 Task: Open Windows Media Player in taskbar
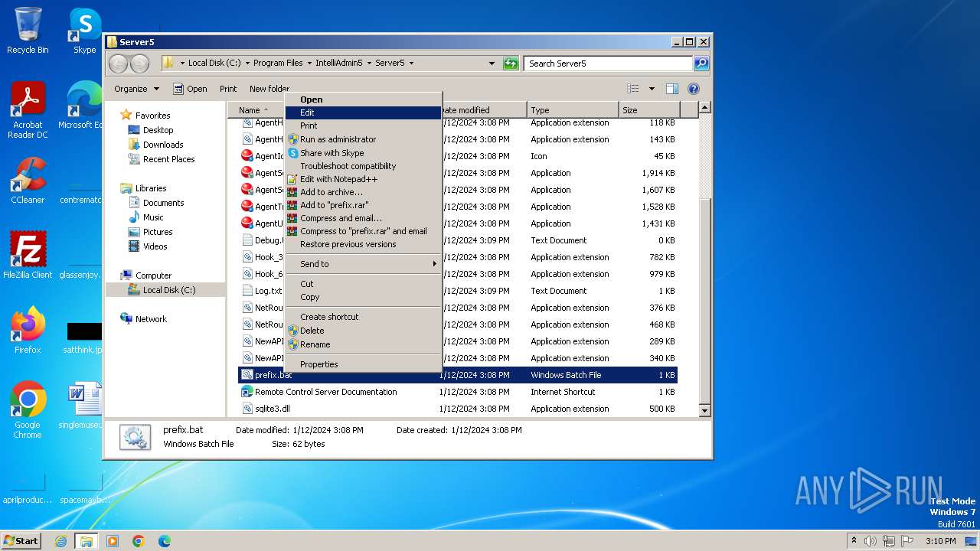[x=113, y=541]
